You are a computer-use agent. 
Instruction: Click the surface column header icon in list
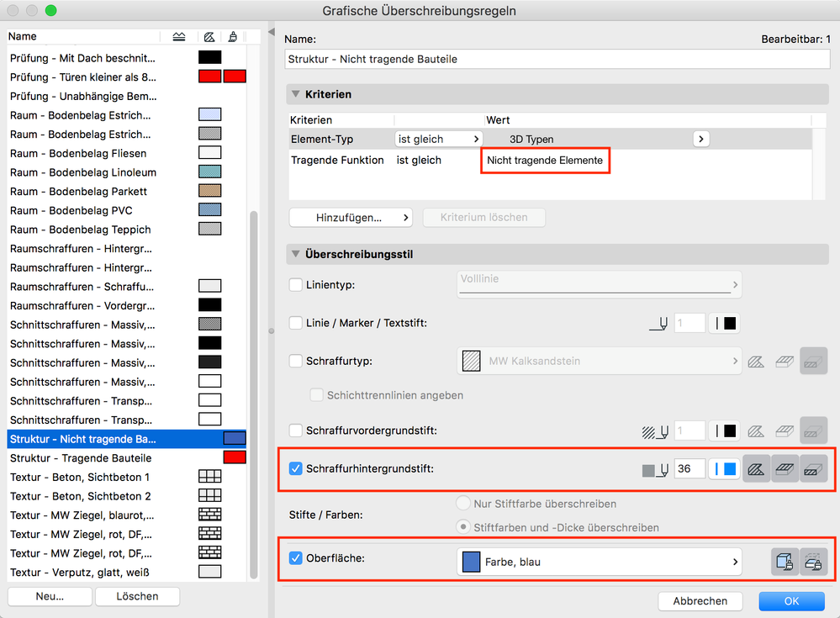pyautogui.click(x=233, y=36)
